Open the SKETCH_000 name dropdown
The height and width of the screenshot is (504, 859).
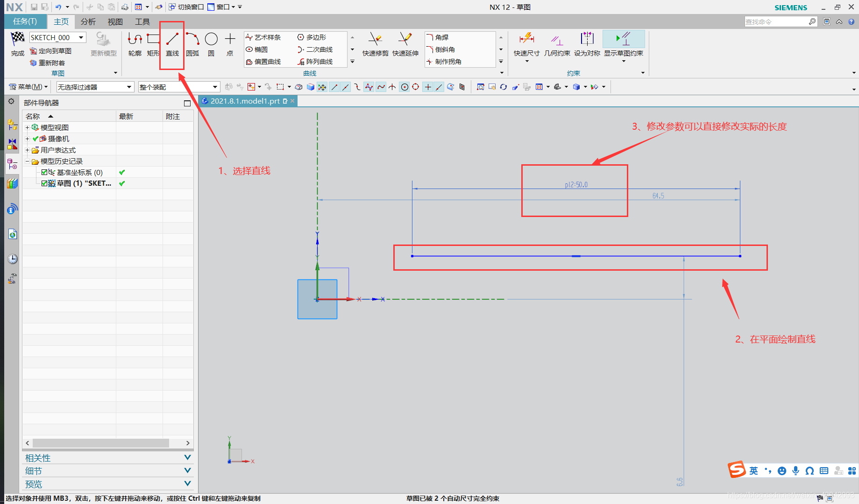81,37
